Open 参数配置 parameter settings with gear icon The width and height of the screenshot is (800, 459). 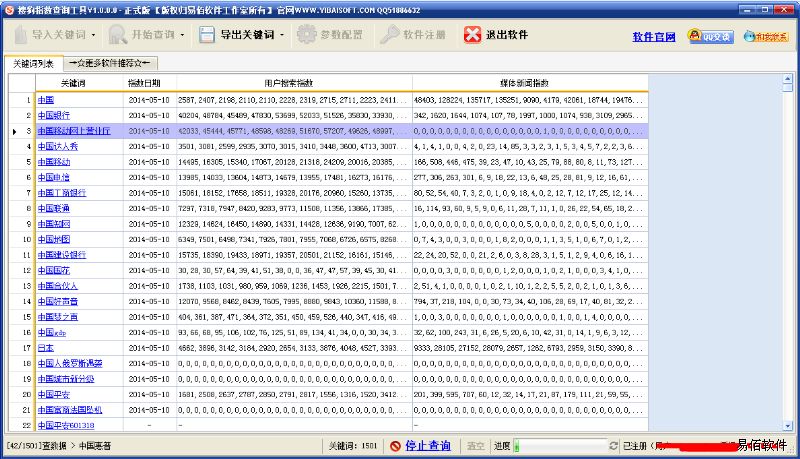click(x=330, y=35)
